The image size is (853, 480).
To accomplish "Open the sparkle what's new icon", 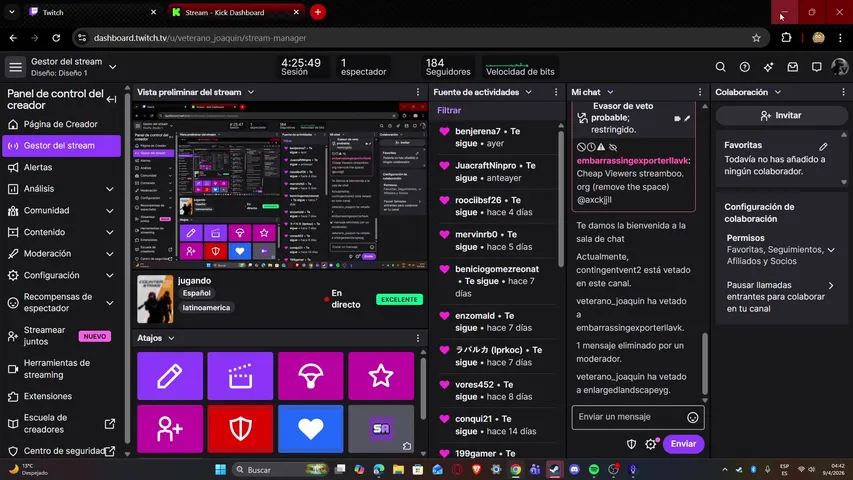I will 768,67.
